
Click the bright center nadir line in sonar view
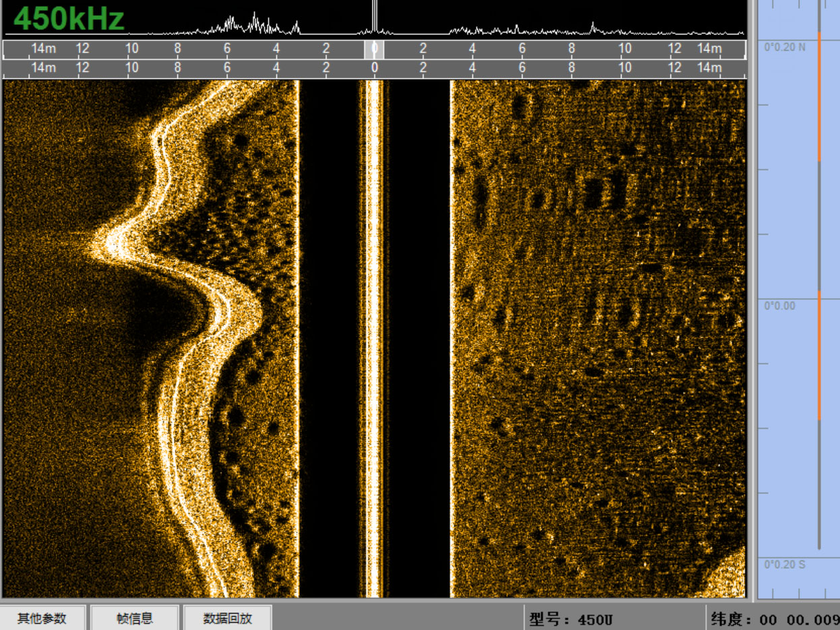coord(374,337)
